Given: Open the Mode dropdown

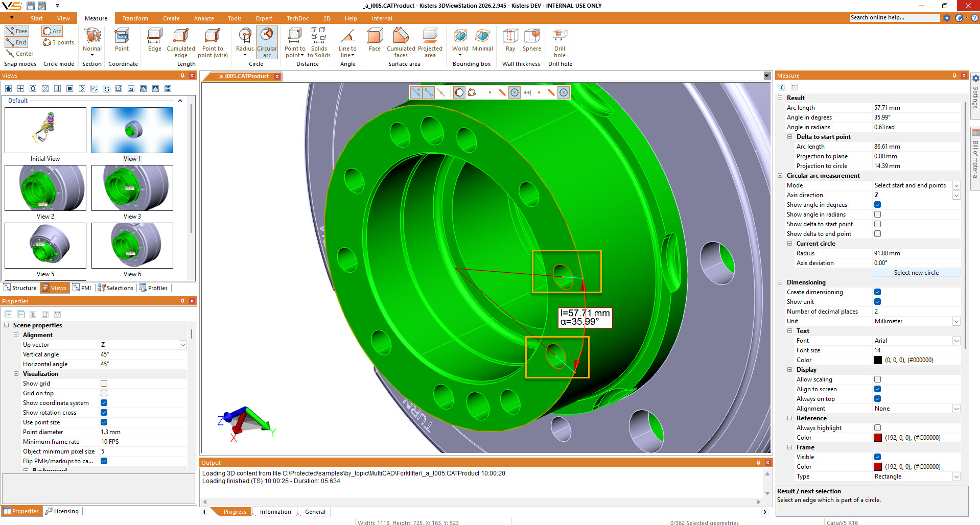Looking at the screenshot, I should pyautogui.click(x=956, y=185).
